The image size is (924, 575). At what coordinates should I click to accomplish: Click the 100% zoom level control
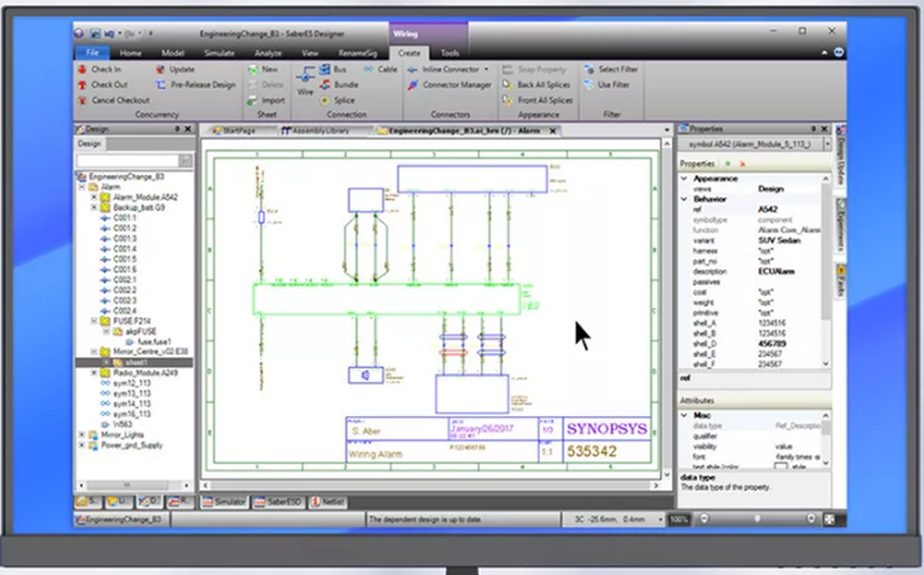click(x=677, y=519)
